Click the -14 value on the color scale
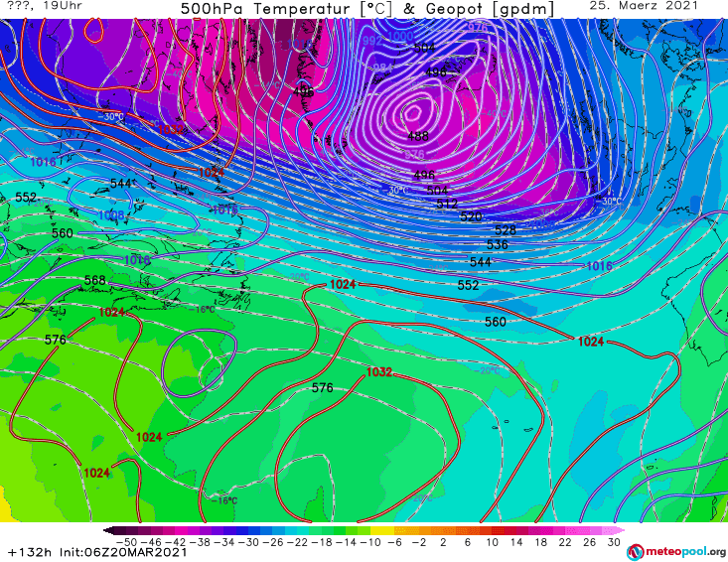This screenshot has height=562, width=728. (347, 542)
